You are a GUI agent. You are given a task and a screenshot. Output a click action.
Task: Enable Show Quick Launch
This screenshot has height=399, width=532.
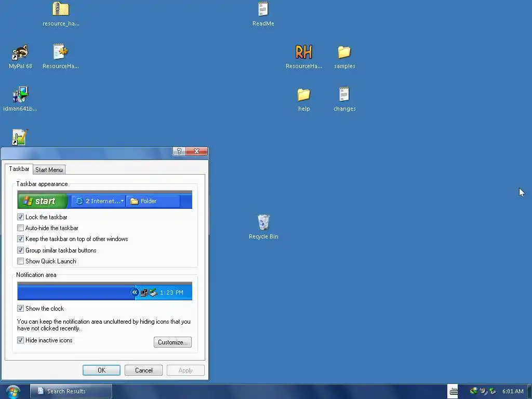(20, 261)
